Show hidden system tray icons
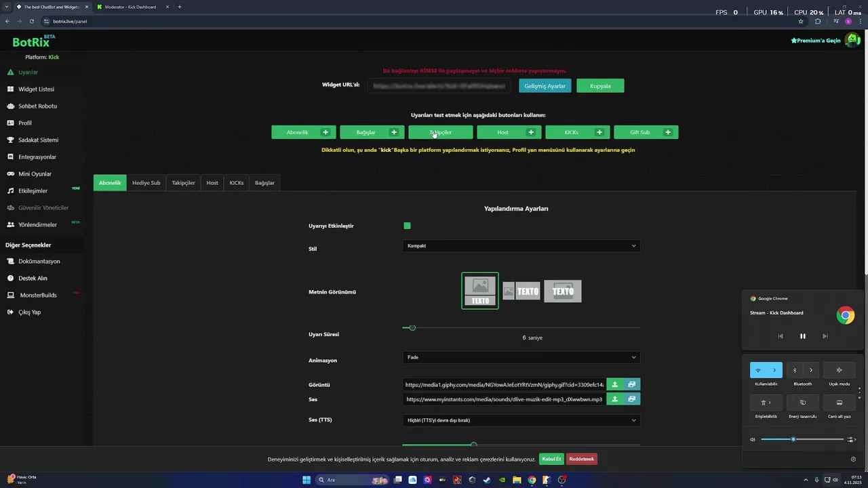Image resolution: width=868 pixels, height=488 pixels. click(806, 480)
